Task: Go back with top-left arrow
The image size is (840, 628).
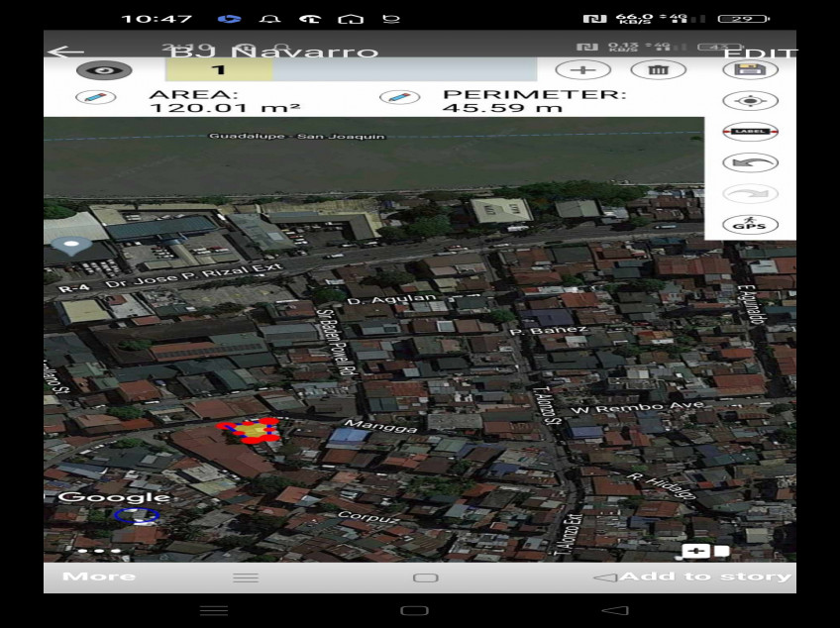Action: click(66, 52)
